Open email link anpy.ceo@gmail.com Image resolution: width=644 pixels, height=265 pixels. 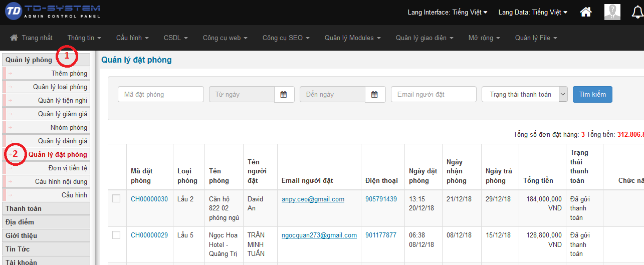point(313,199)
